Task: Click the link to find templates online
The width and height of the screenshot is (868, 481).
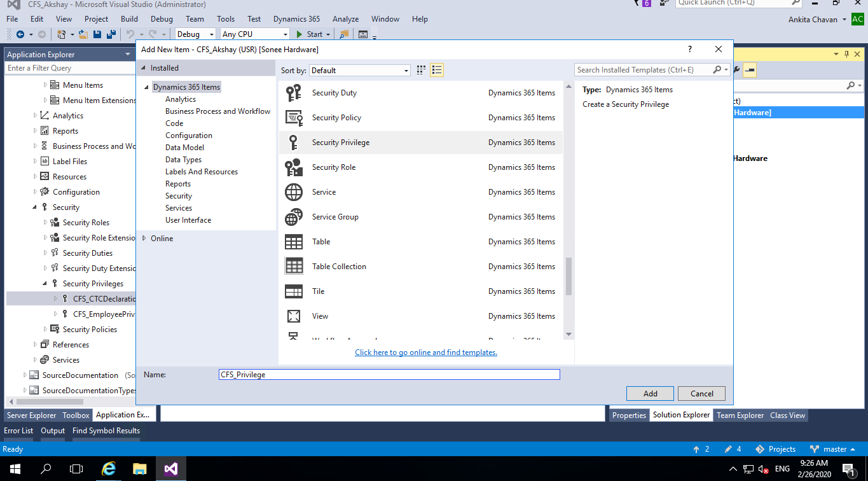Action: 426,352
